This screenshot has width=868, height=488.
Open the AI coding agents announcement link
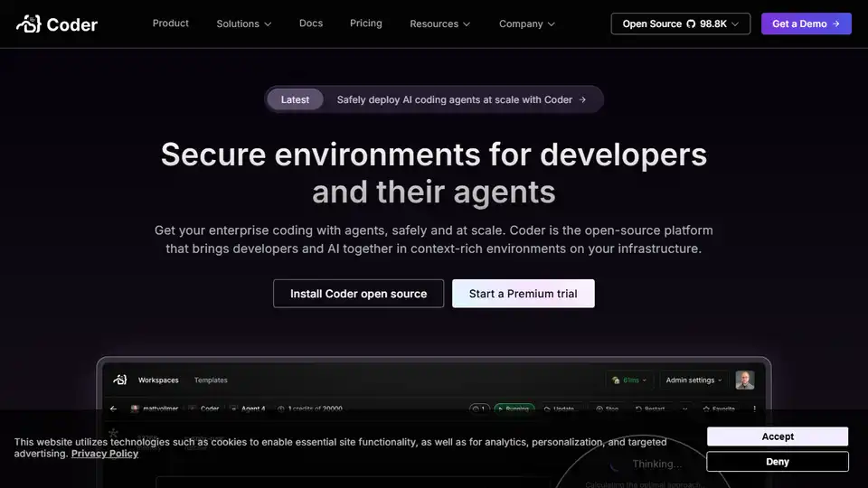pos(461,99)
